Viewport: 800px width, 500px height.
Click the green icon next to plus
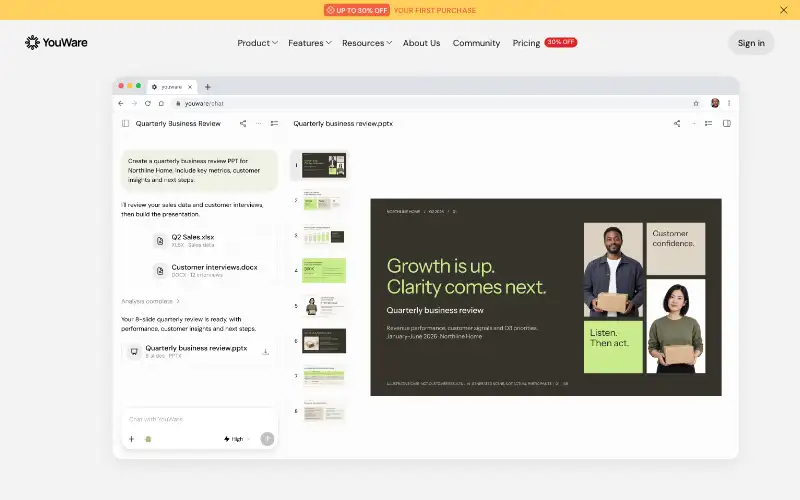pyautogui.click(x=148, y=439)
